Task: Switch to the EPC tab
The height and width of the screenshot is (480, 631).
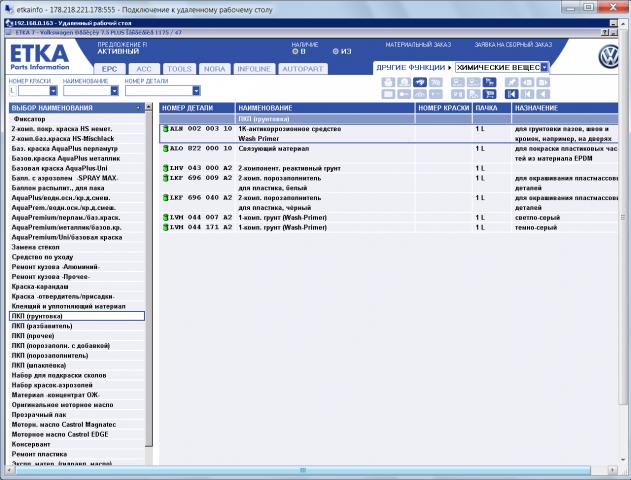Action: click(x=109, y=69)
